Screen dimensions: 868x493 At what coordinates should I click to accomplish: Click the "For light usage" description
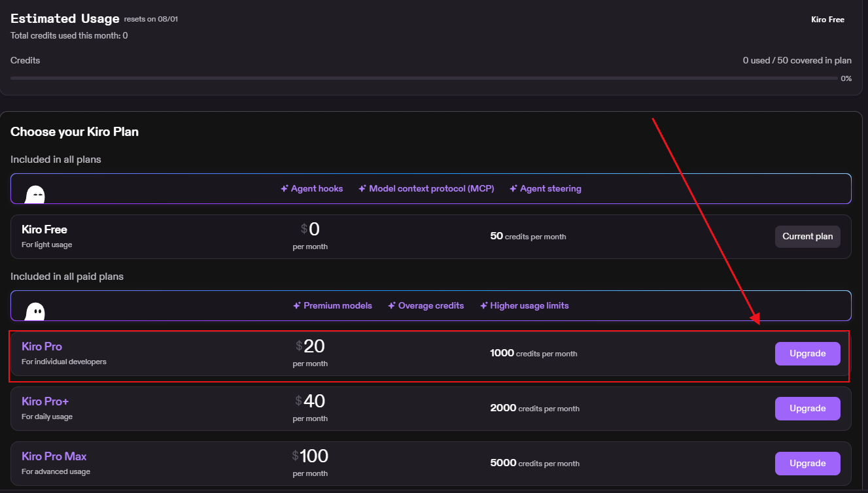pos(47,245)
